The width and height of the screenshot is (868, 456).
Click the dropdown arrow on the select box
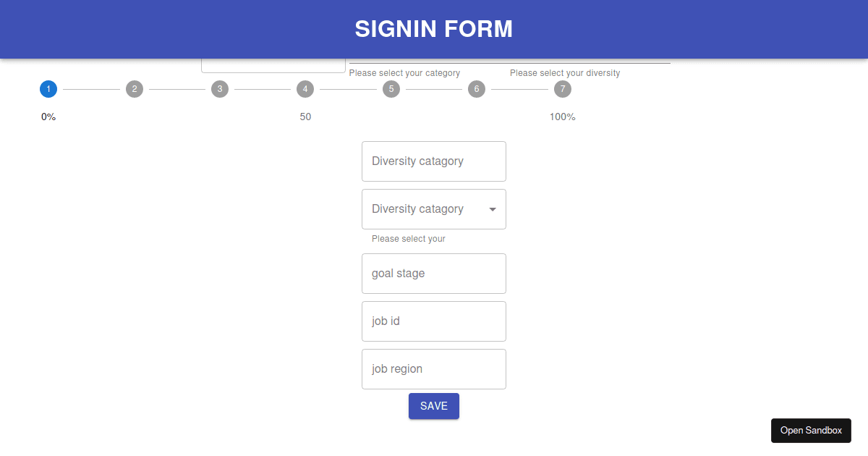[x=493, y=209]
